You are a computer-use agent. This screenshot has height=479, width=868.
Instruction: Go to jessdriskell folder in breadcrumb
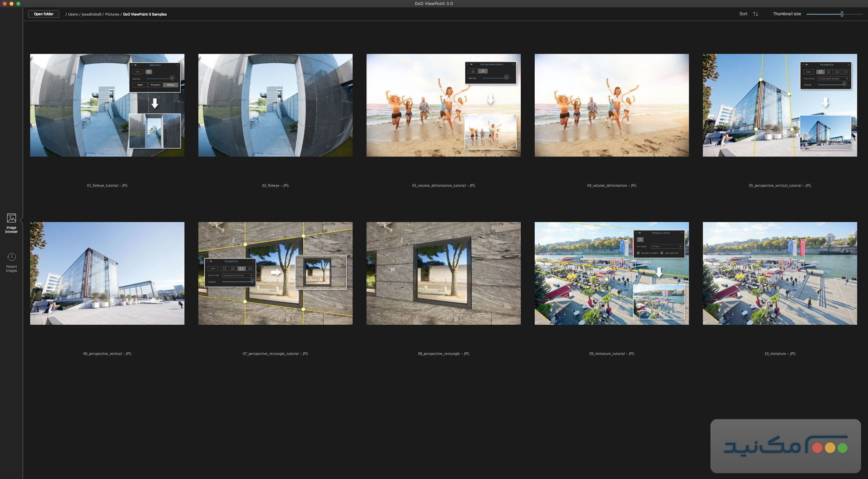91,14
